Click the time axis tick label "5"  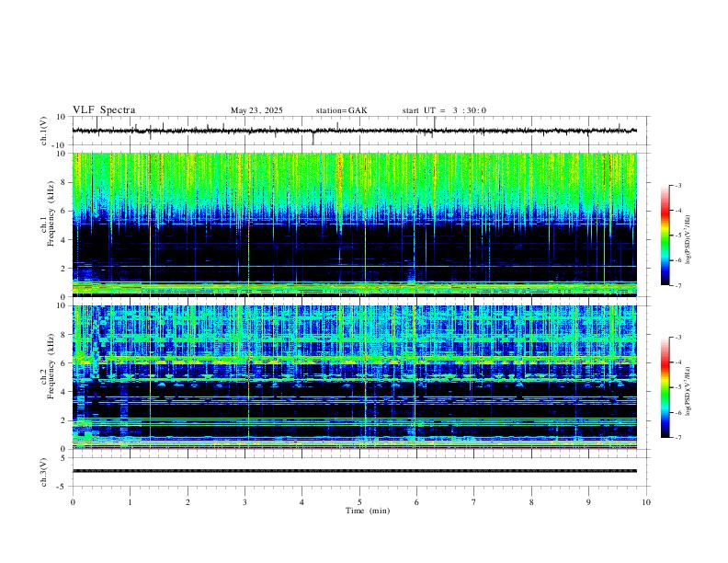click(359, 502)
